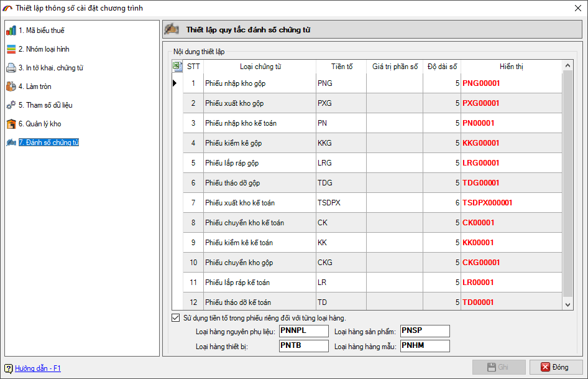Select the Phiếu nhập kho gộp cell
This screenshot has height=379, width=588.
coord(260,83)
